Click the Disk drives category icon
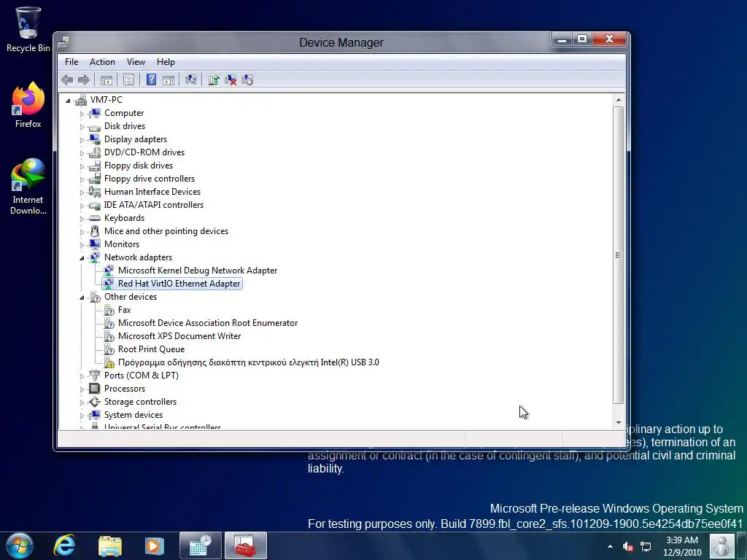Viewport: 747px width, 560px height. [95, 126]
